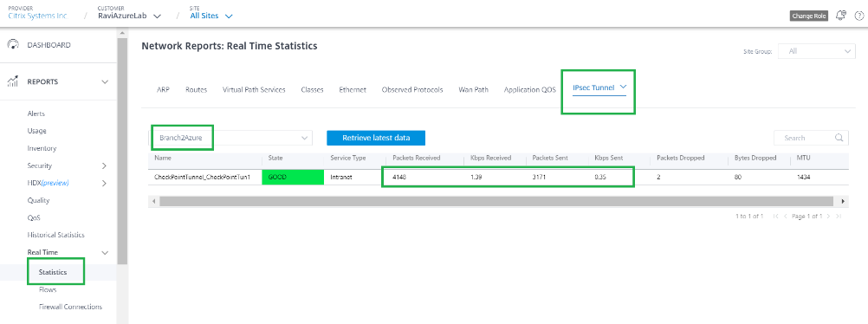The height and width of the screenshot is (324, 868).
Task: Switch to the Virtual Path Services tab
Action: click(x=254, y=90)
